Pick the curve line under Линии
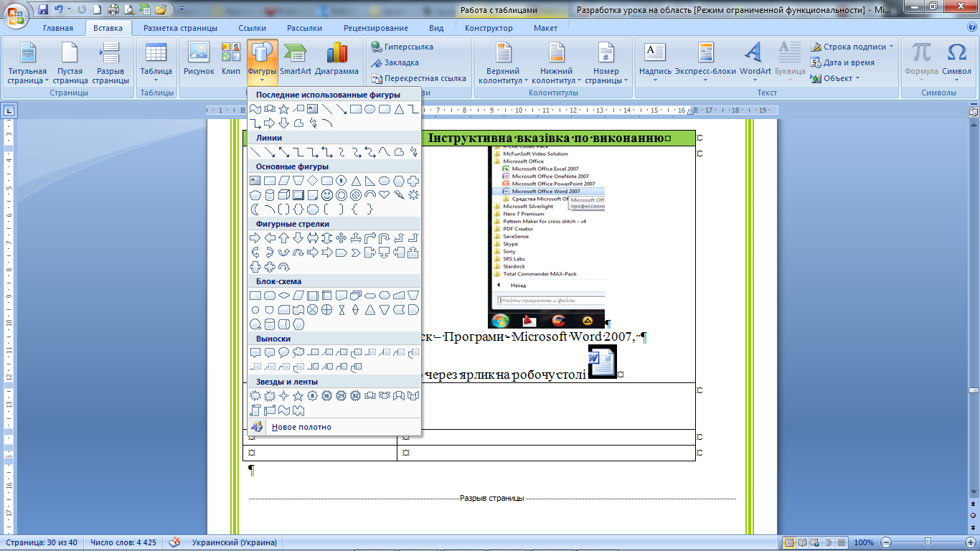Viewport: 980px width, 551px height. click(x=384, y=152)
